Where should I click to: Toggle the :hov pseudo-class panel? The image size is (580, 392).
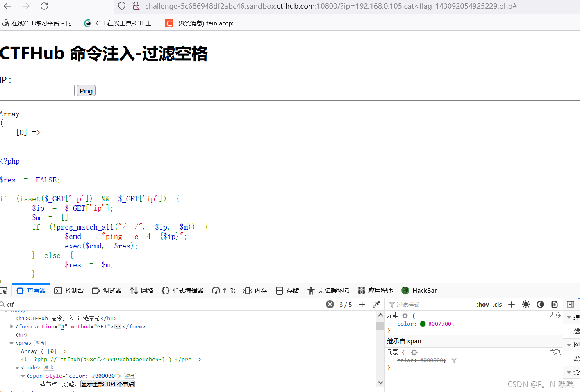pos(483,304)
